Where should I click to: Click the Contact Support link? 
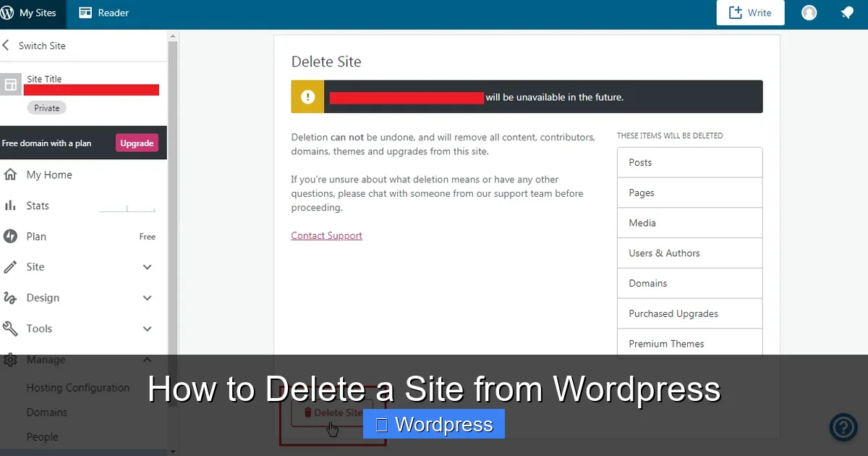click(326, 235)
